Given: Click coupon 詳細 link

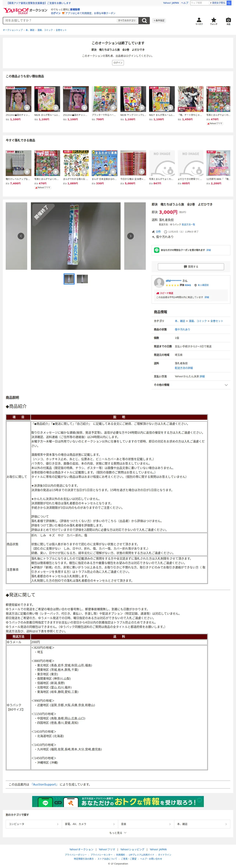Looking at the screenshot, I should pos(208,250).
